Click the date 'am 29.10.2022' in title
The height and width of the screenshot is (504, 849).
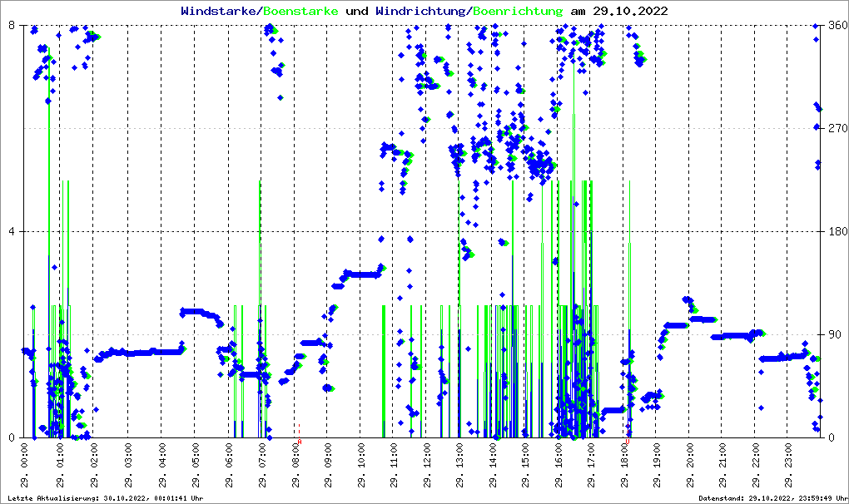pos(619,11)
